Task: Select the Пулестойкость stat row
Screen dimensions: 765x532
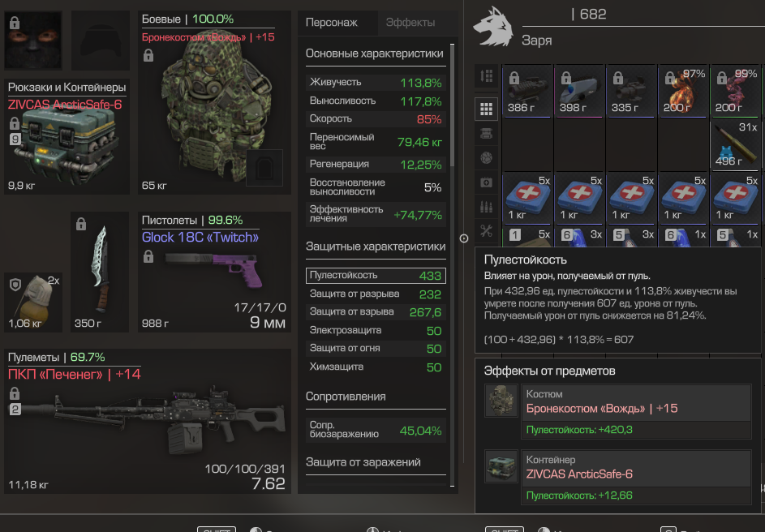Action: coord(376,276)
